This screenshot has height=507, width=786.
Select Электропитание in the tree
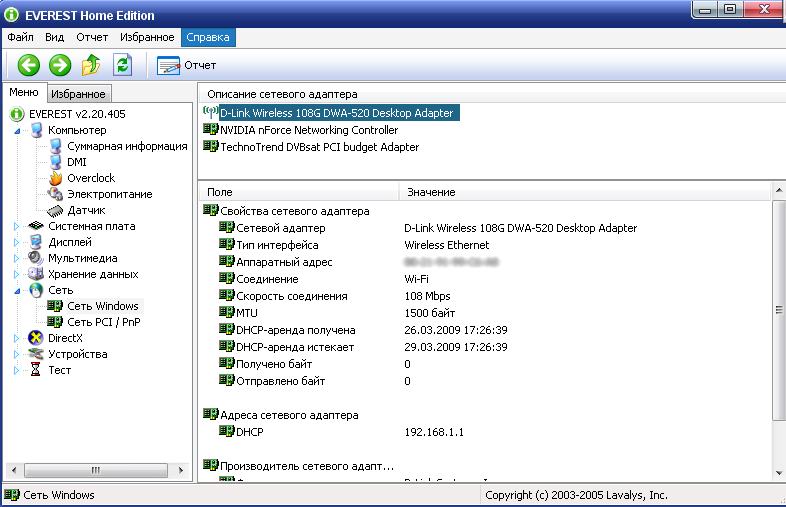point(110,194)
